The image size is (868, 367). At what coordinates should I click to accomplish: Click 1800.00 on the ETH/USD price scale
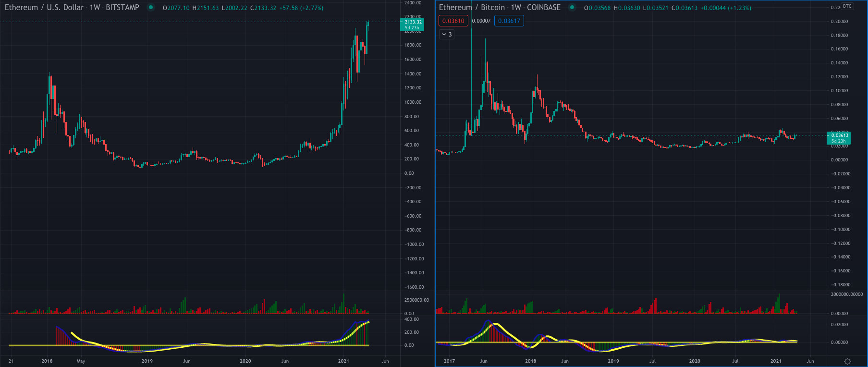413,45
